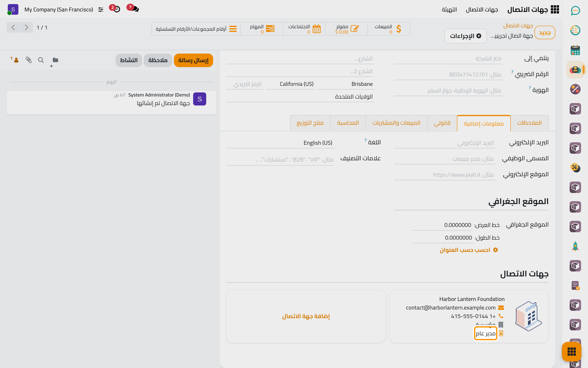Click the البريد الإلكتروني email input field
The image size is (588, 368).
click(445, 143)
